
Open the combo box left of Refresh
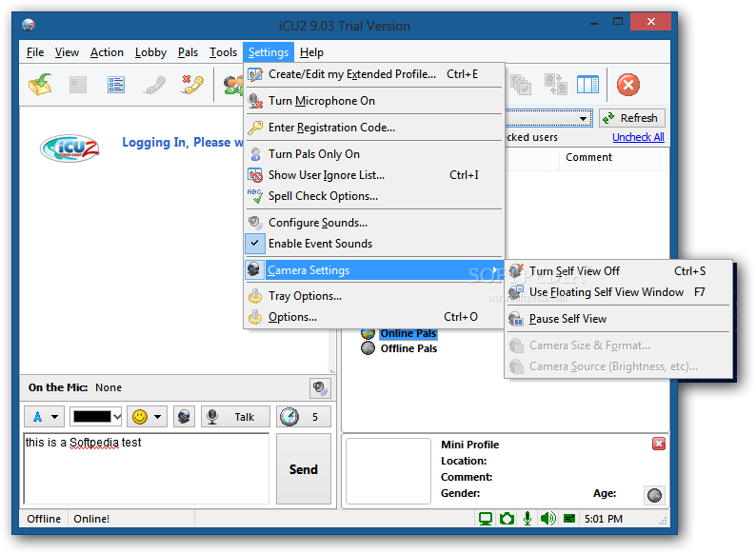pos(548,118)
